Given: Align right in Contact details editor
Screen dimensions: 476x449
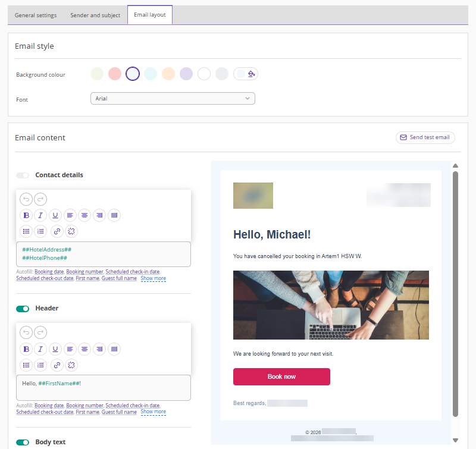Looking at the screenshot, I should 99,215.
